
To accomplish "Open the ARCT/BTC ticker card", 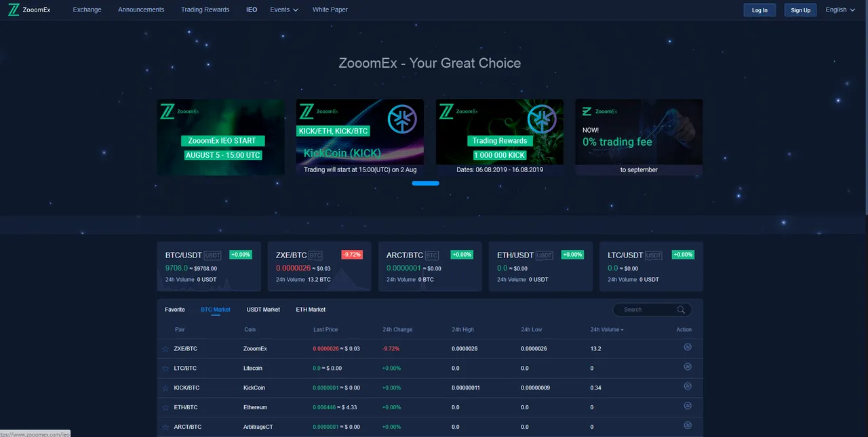I will tap(430, 267).
